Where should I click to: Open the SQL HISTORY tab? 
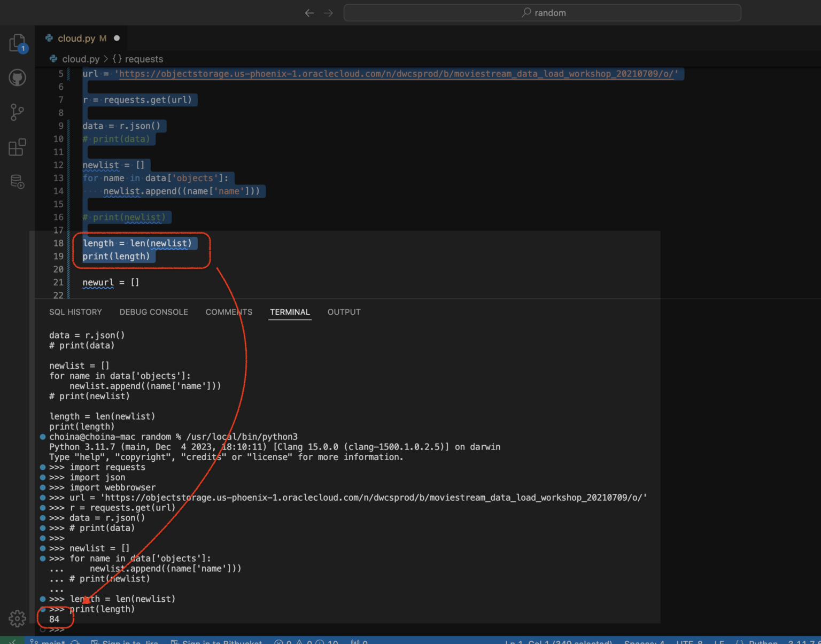[75, 312]
